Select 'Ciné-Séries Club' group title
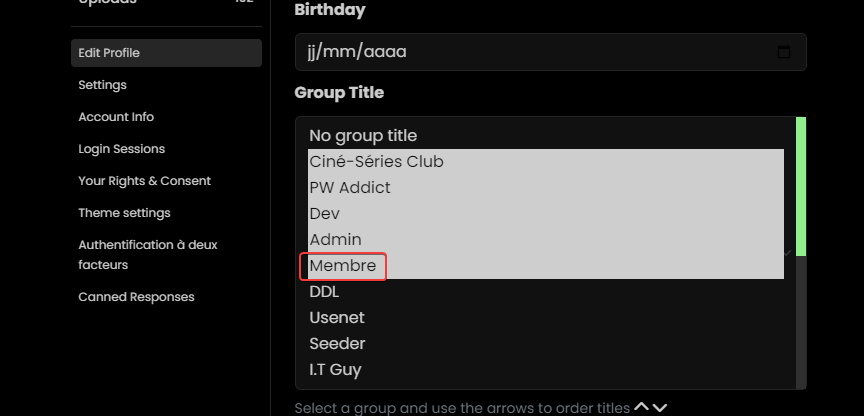 tap(376, 161)
